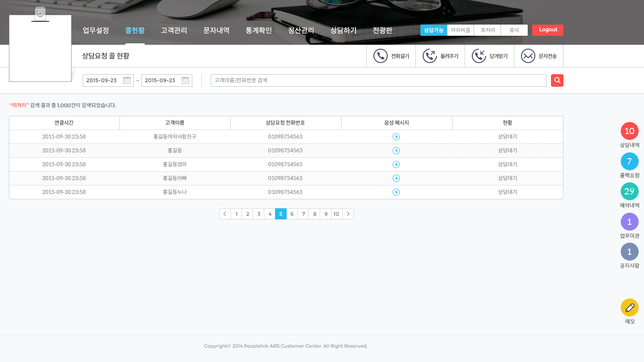Click the 돌려주기 call transfer icon
The height and width of the screenshot is (362, 644).
click(x=430, y=56)
